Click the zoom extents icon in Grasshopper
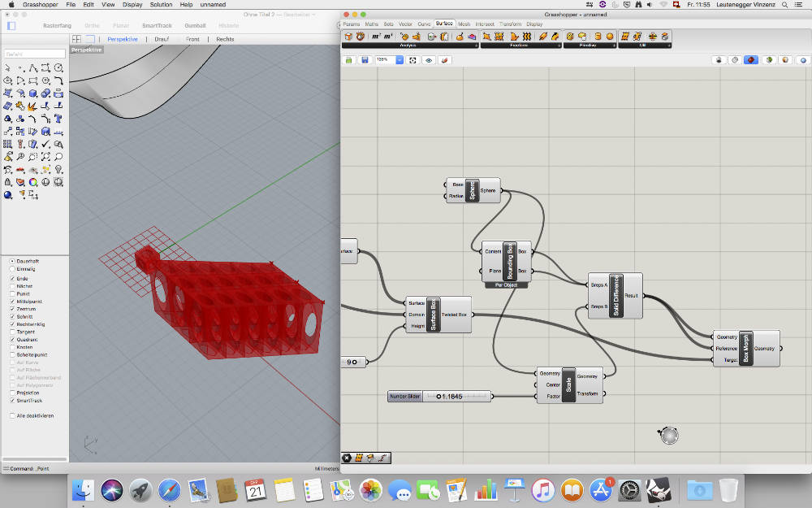This screenshot has height=508, width=812. (412, 60)
